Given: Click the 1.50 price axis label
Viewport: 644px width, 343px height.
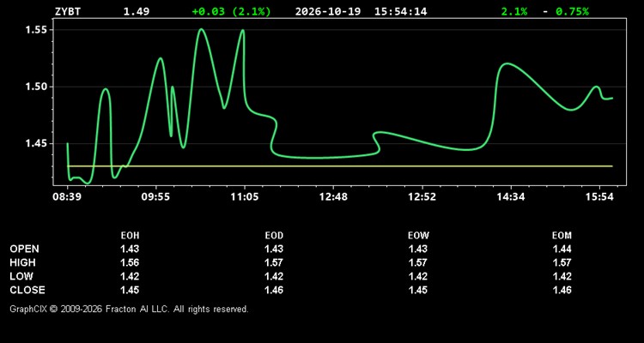Looking at the screenshot, I should point(36,87).
